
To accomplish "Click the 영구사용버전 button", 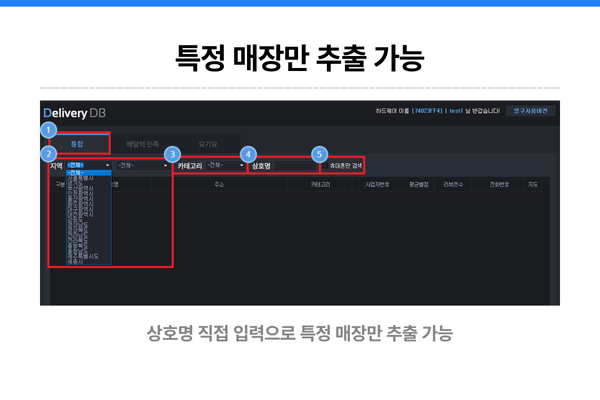I will pyautogui.click(x=530, y=111).
